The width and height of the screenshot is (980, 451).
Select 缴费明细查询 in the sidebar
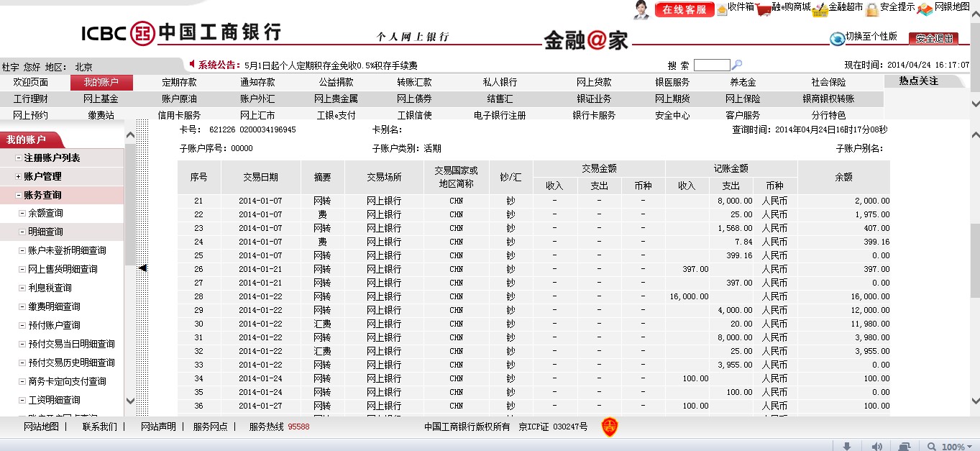(54, 307)
